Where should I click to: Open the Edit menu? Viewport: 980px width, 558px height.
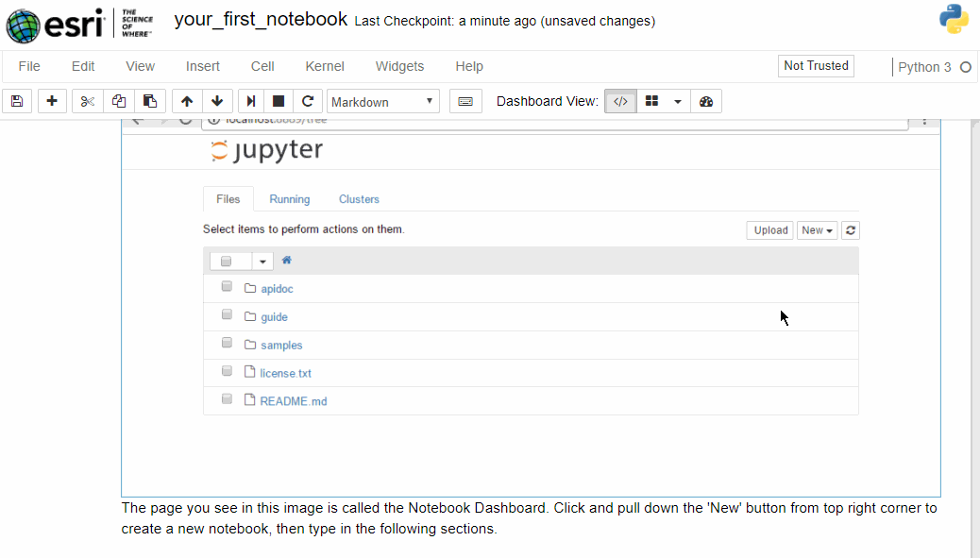click(83, 66)
